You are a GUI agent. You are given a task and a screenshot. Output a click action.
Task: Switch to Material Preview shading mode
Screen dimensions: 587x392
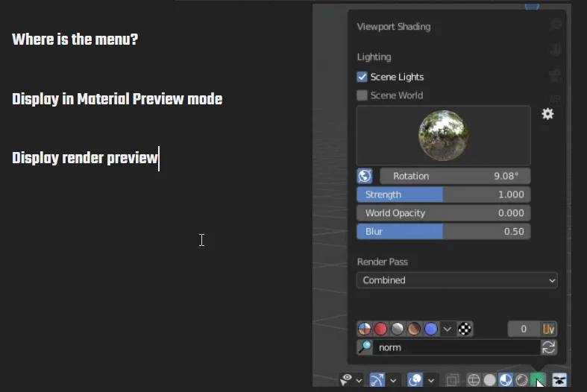[506, 380]
